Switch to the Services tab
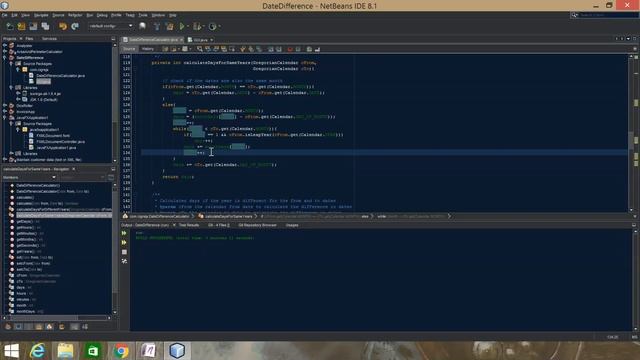Viewport: 640px width, 360px height. [49, 39]
